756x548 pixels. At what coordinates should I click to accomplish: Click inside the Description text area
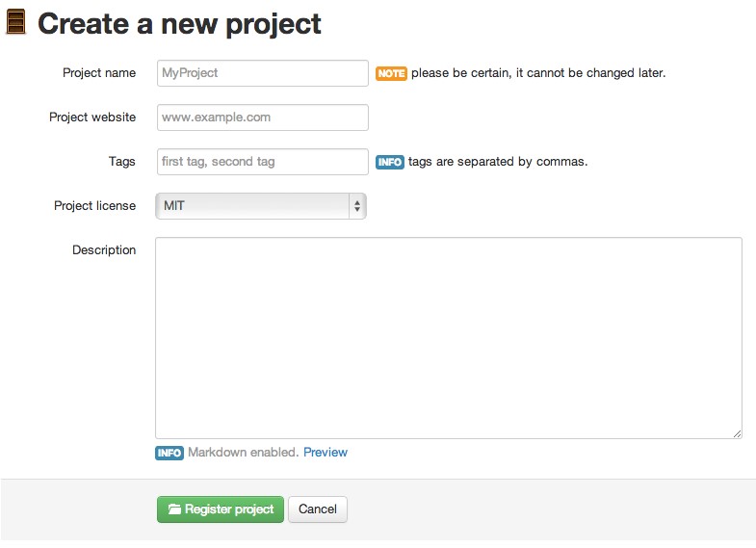[x=448, y=337]
